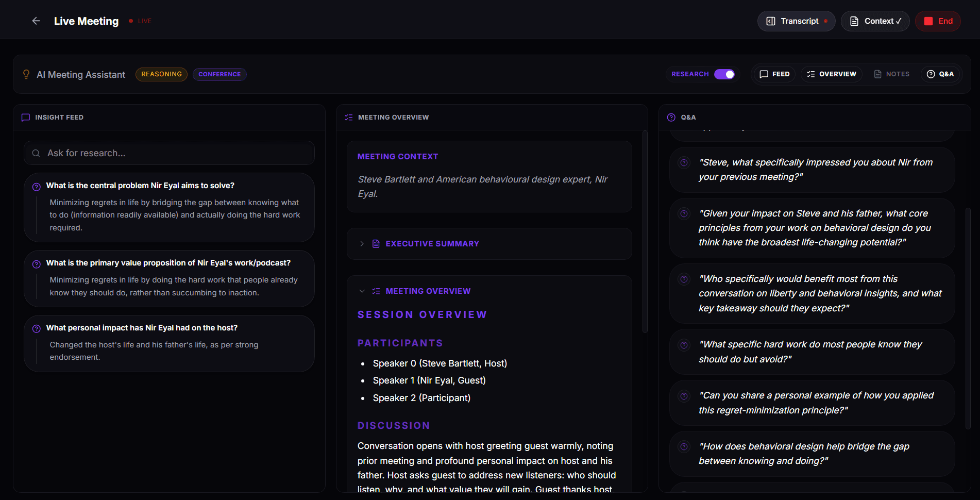Select the CONFERENCE badge

[x=219, y=74]
